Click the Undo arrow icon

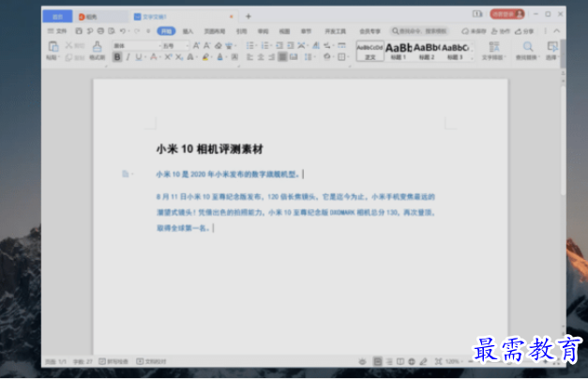click(122, 31)
